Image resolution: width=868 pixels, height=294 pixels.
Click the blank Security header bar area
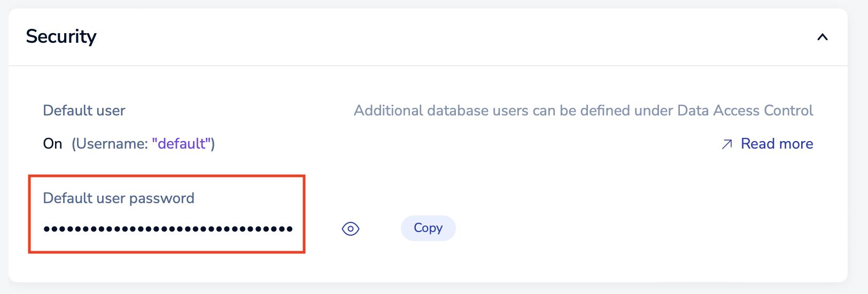[454, 37]
